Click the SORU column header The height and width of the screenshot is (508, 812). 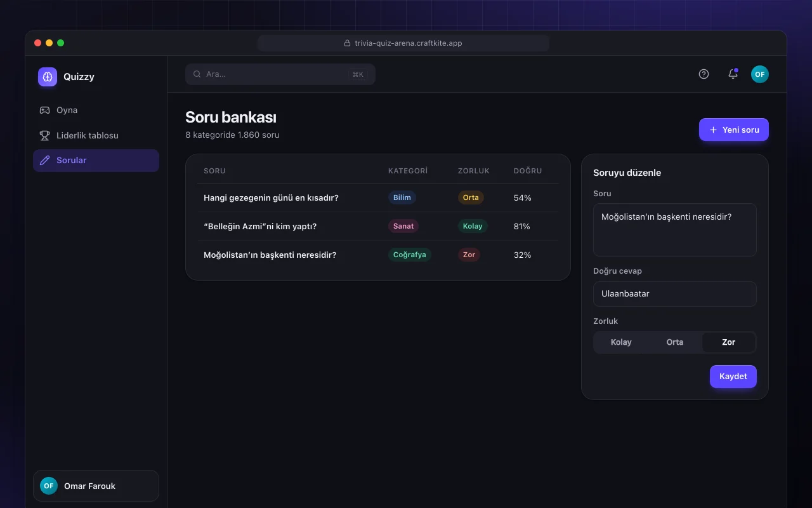pos(214,171)
